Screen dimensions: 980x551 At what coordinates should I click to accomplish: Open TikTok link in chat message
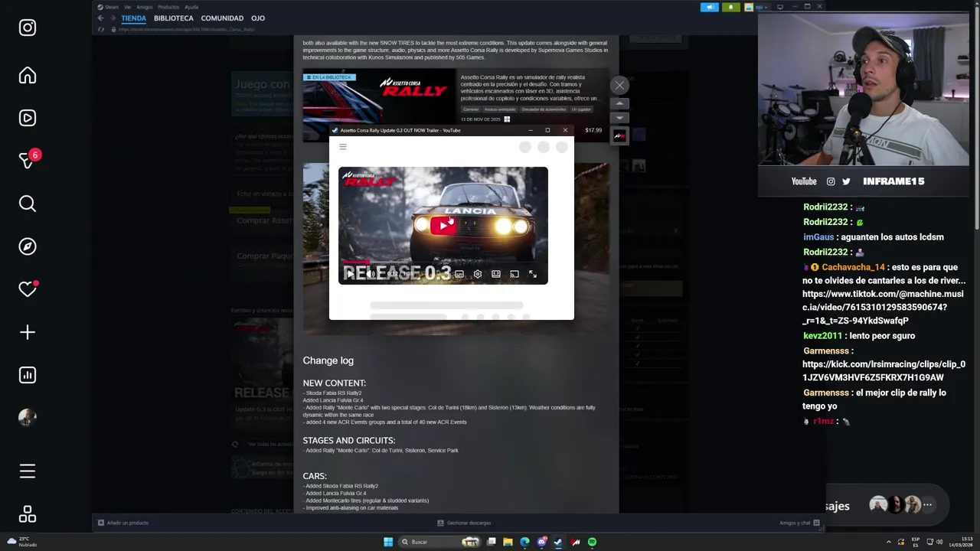[883, 307]
